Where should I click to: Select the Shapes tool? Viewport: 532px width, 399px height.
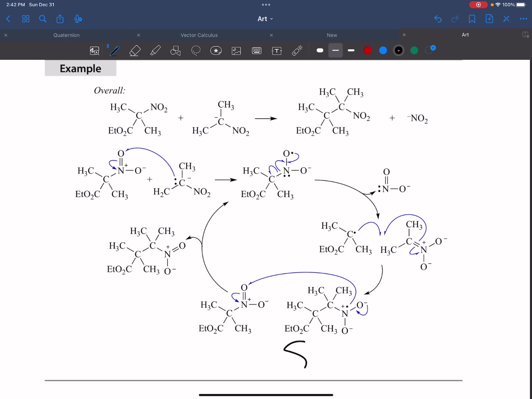[x=175, y=51]
